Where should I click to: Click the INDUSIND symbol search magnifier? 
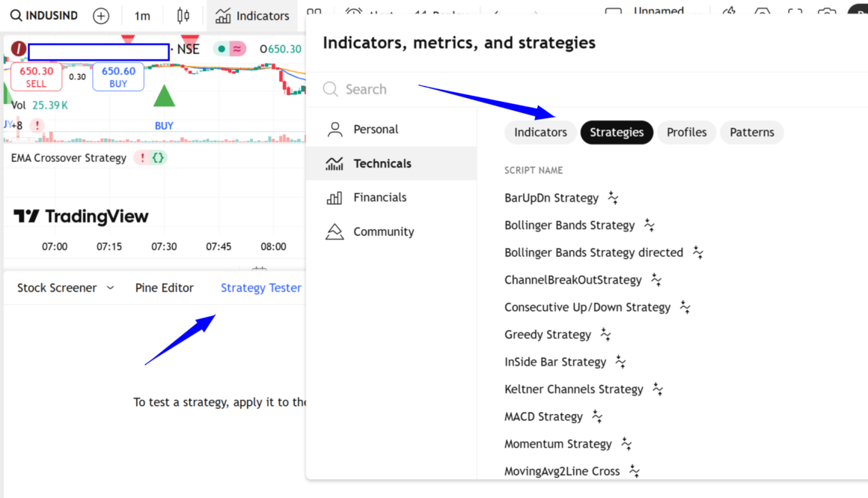16,16
